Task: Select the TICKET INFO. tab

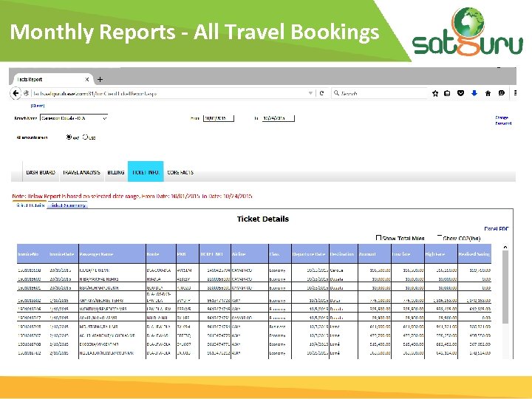Action: [146, 171]
